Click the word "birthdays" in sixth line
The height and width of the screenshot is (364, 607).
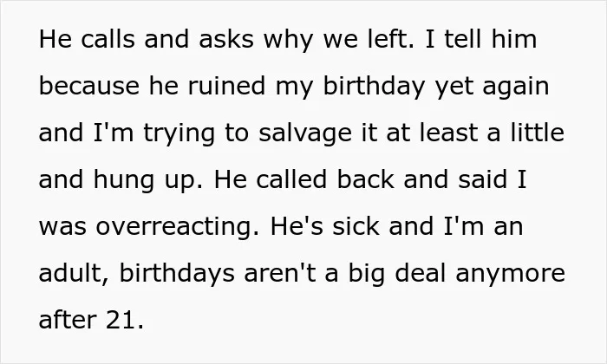click(177, 274)
